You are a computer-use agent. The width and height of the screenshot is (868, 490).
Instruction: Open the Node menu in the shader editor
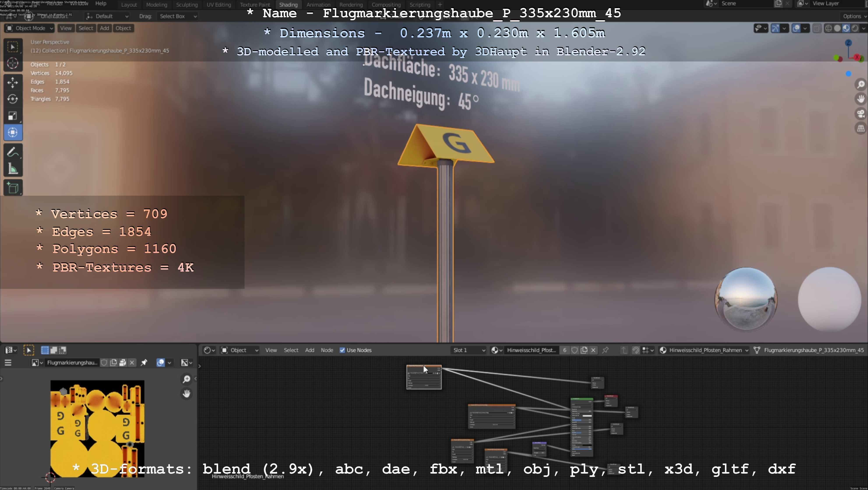(x=327, y=350)
